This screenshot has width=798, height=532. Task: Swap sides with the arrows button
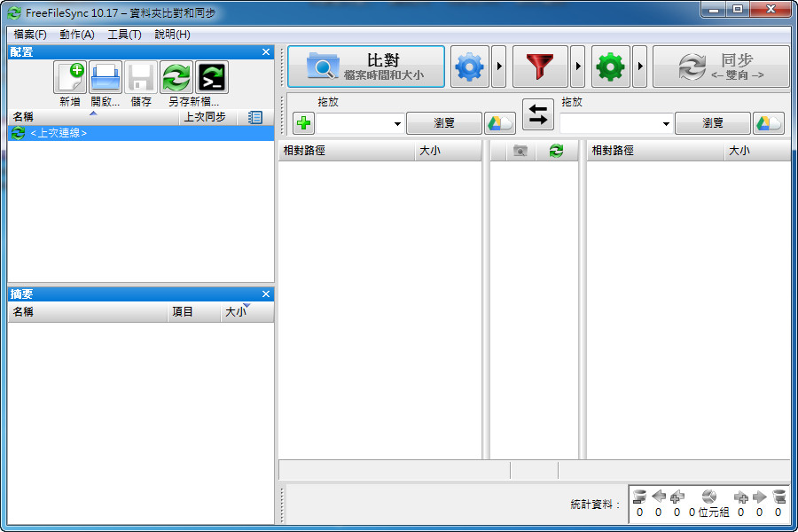tap(538, 114)
